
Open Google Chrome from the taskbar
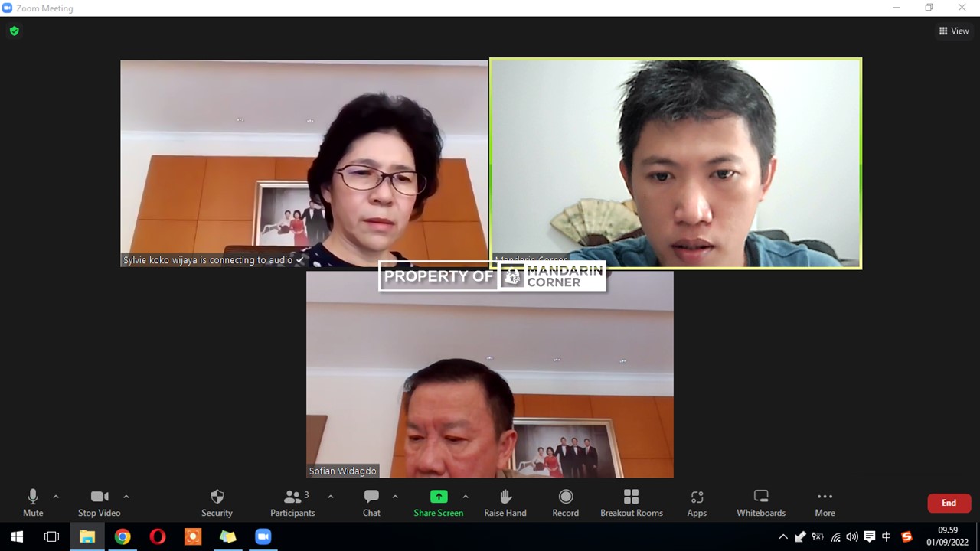[x=122, y=536]
